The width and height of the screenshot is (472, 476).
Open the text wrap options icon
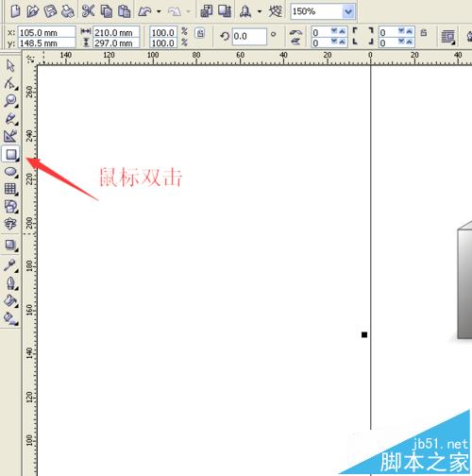pyautogui.click(x=448, y=37)
